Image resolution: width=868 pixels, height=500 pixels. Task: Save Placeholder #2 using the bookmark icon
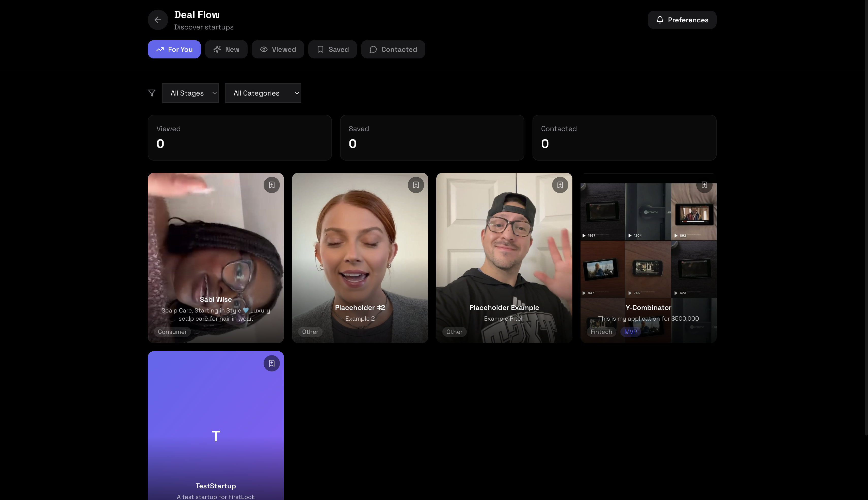click(416, 185)
